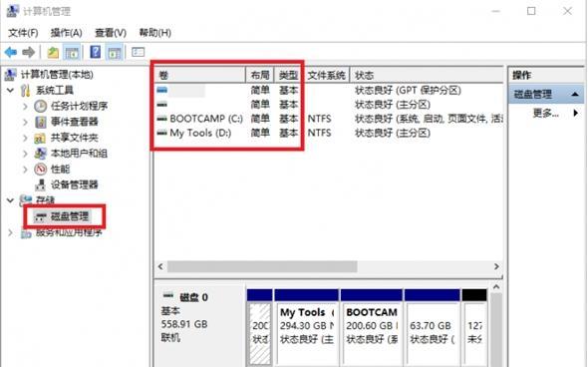Toggle the console tree pane toolbar icon
588x367 pixels.
tap(72, 52)
